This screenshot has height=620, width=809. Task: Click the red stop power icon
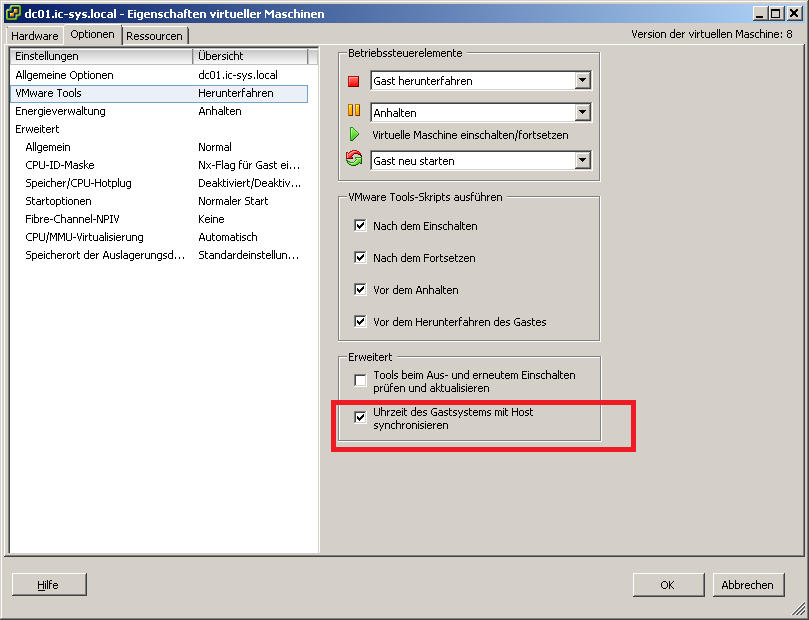coord(353,81)
